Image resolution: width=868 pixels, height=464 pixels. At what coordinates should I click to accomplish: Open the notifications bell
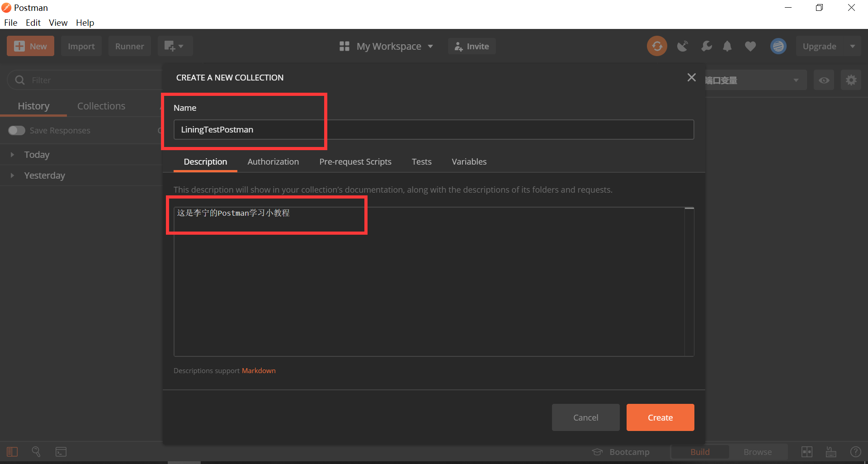(727, 46)
